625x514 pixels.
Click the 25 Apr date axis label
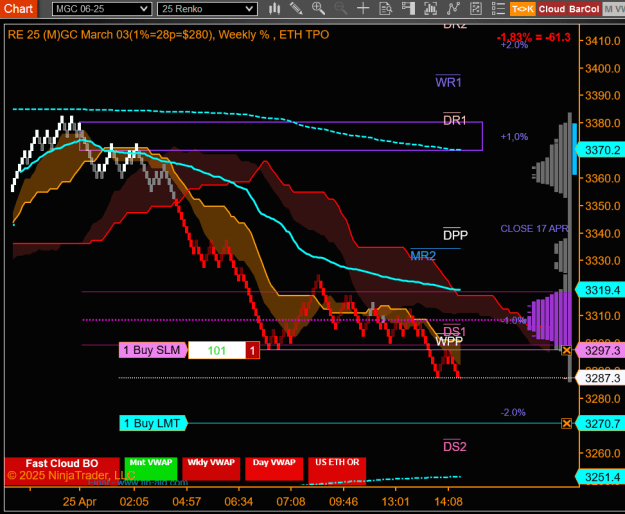tap(79, 501)
